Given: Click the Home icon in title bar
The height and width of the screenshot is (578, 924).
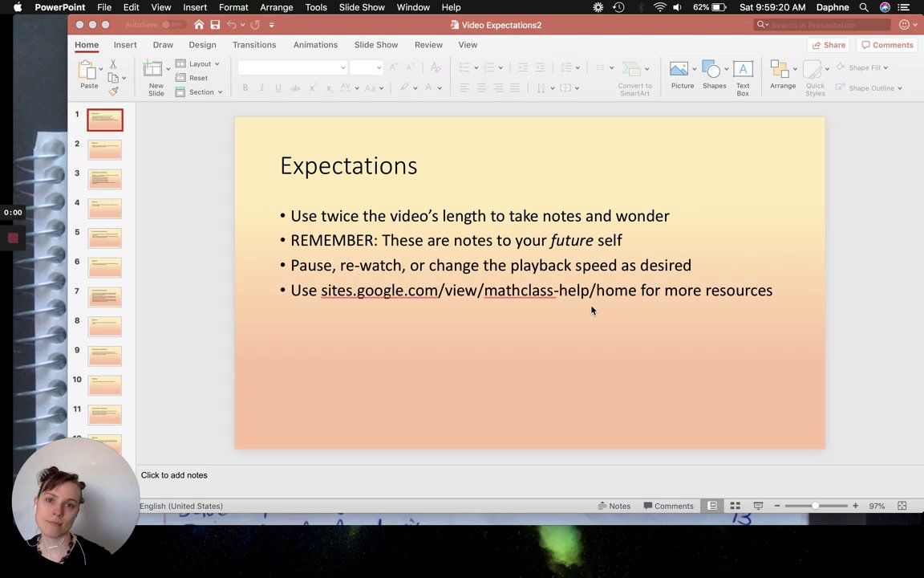Looking at the screenshot, I should pyautogui.click(x=199, y=25).
